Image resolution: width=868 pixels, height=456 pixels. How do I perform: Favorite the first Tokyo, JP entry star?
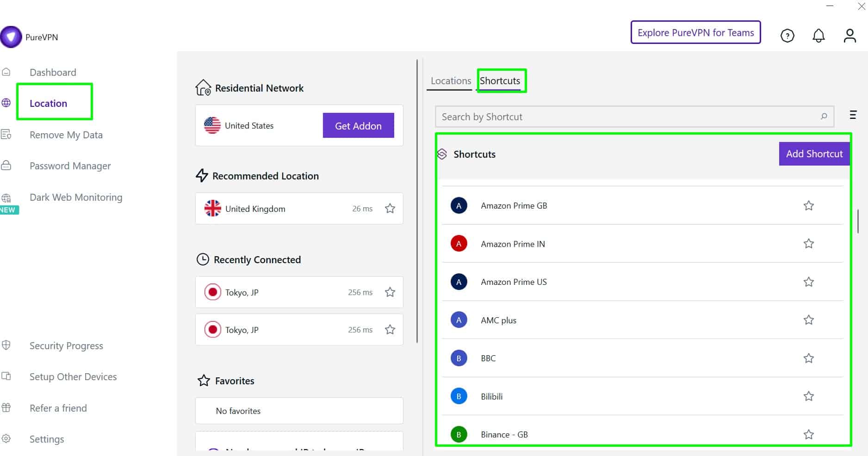(x=390, y=292)
